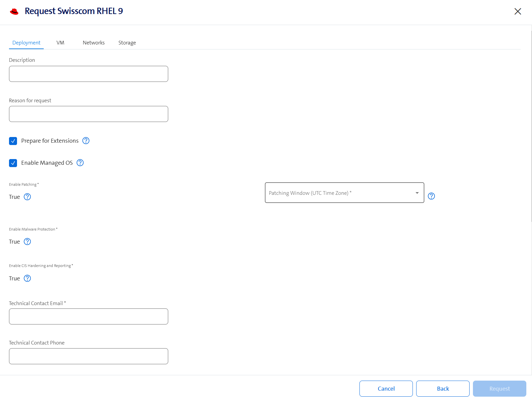Focus the Reason for request field
The image size is (532, 401).
coord(88,114)
